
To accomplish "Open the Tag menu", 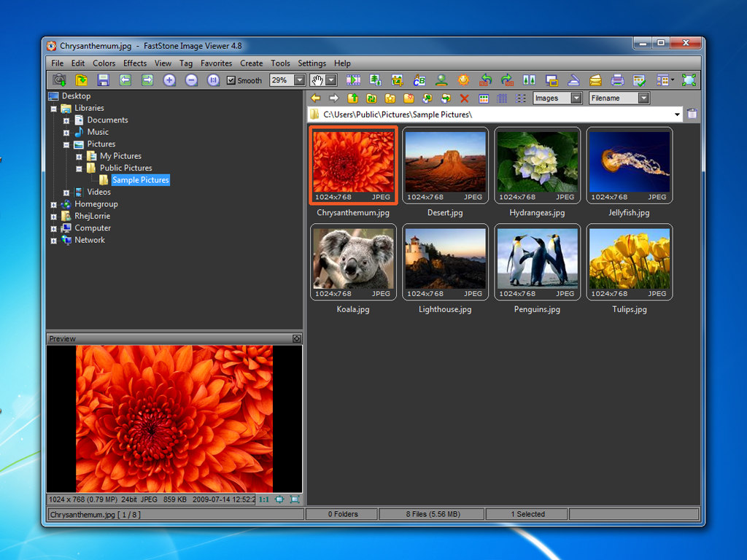I will tap(186, 63).
